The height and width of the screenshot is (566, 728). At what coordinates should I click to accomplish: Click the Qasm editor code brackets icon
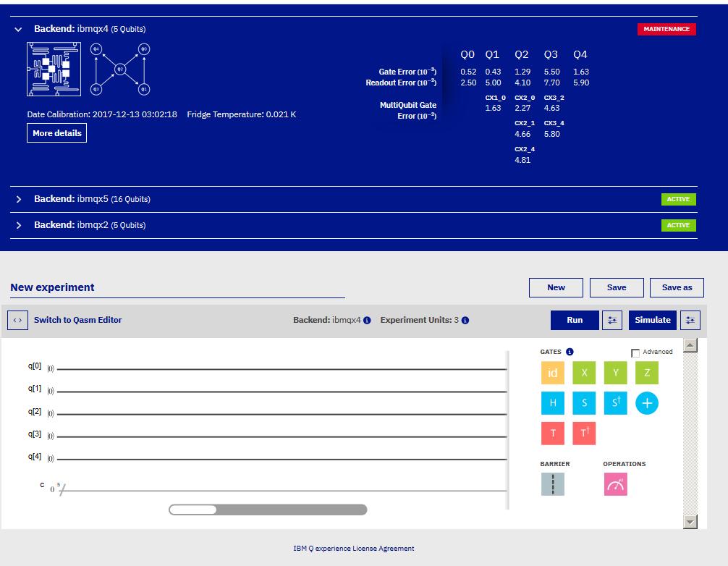(x=17, y=321)
